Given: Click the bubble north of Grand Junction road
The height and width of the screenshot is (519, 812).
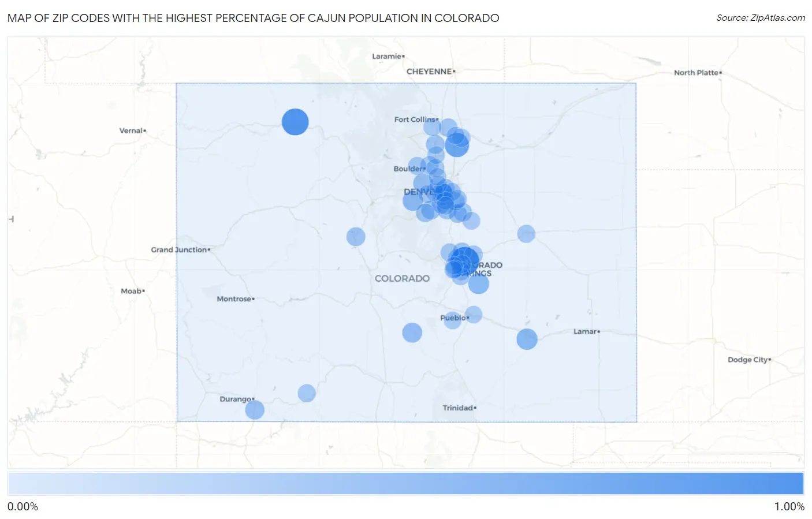Looking at the screenshot, I should [x=356, y=237].
